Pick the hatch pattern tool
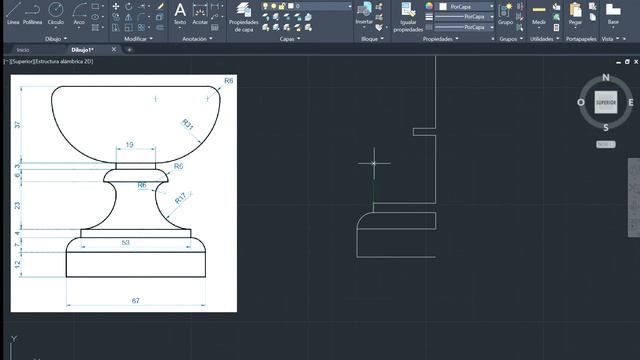The height and width of the screenshot is (360, 640). point(95,28)
